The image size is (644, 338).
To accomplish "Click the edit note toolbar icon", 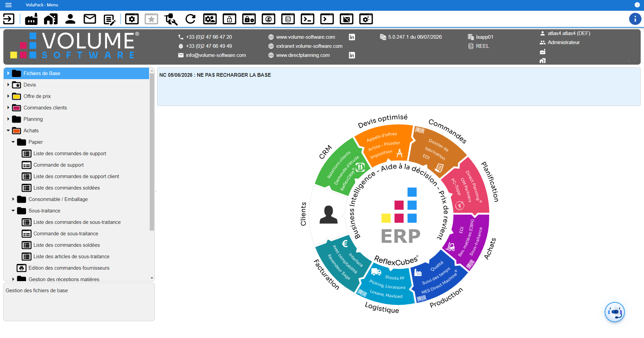I will click(x=109, y=19).
